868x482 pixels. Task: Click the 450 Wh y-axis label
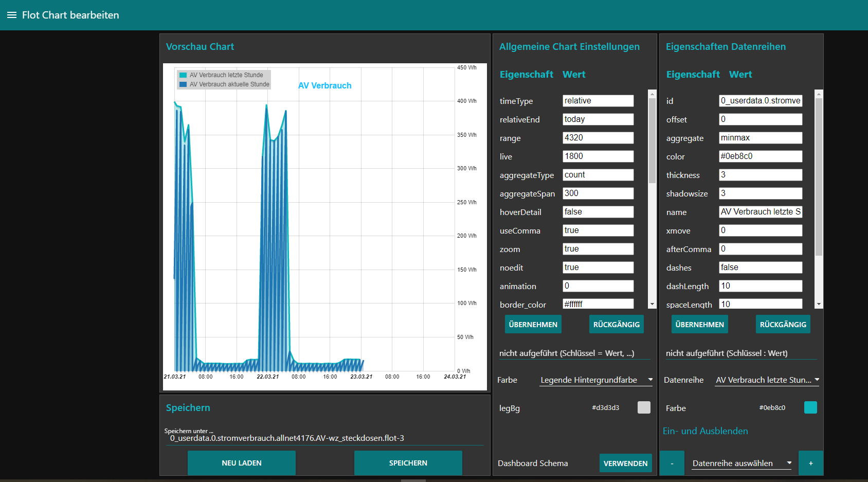click(467, 67)
